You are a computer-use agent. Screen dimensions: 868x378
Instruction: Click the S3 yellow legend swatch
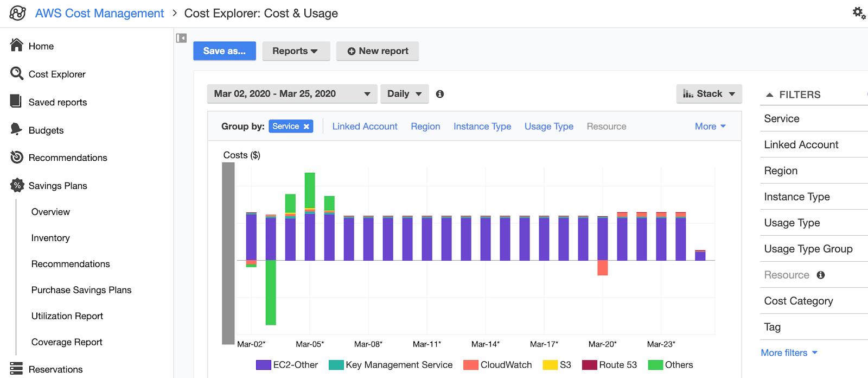(550, 365)
